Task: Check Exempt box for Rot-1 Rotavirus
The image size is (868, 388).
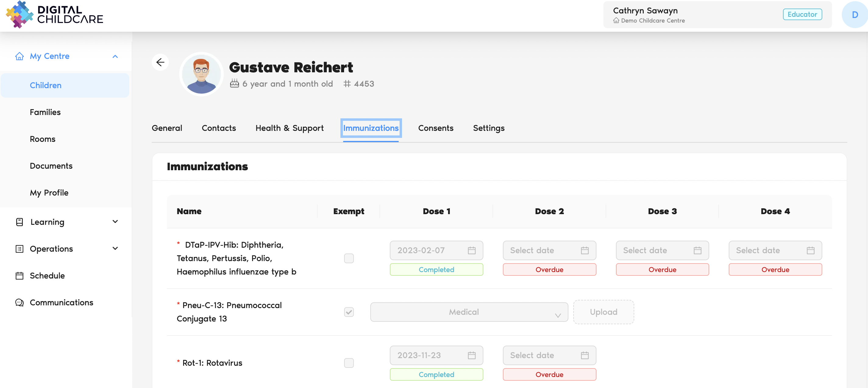Action: pyautogui.click(x=349, y=363)
